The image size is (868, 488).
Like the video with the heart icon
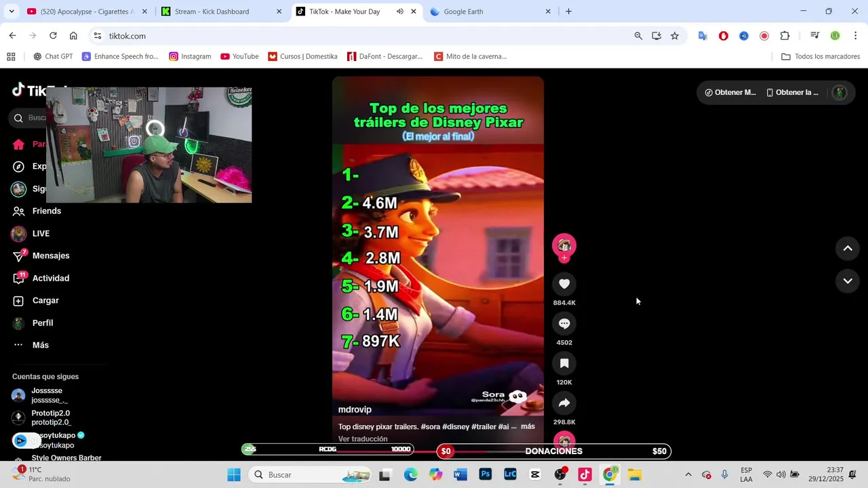pyautogui.click(x=564, y=284)
